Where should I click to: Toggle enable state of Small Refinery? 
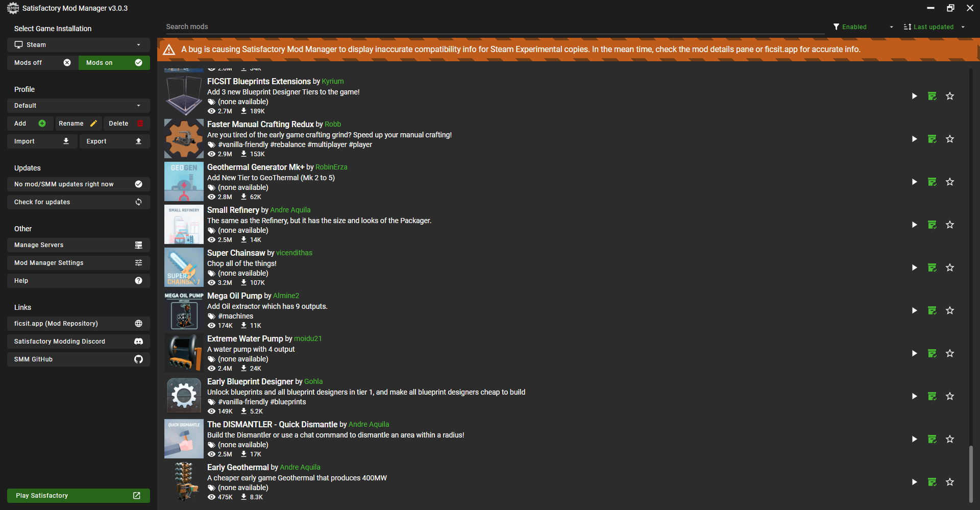[915, 225]
